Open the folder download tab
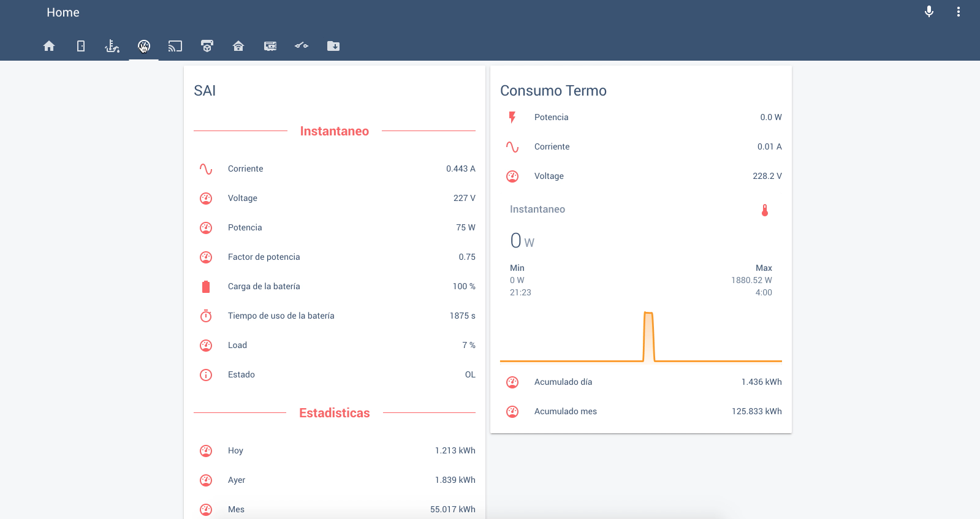The height and width of the screenshot is (519, 980). tap(333, 46)
